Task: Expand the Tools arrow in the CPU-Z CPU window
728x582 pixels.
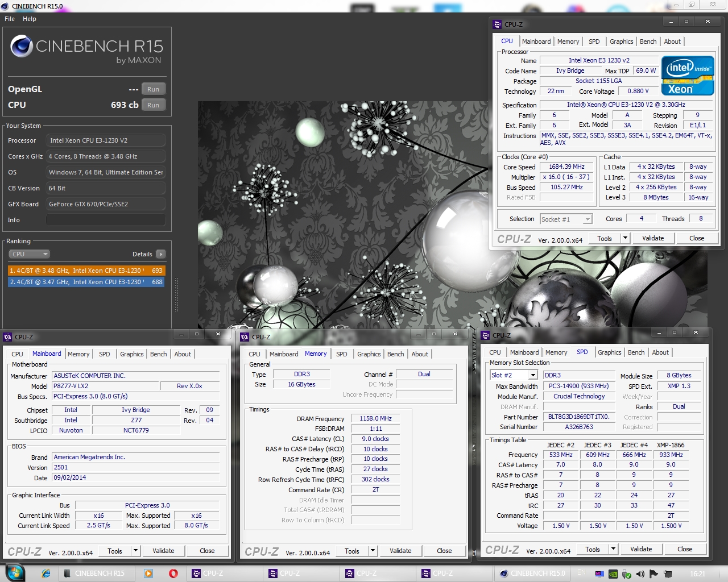Action: pyautogui.click(x=625, y=238)
